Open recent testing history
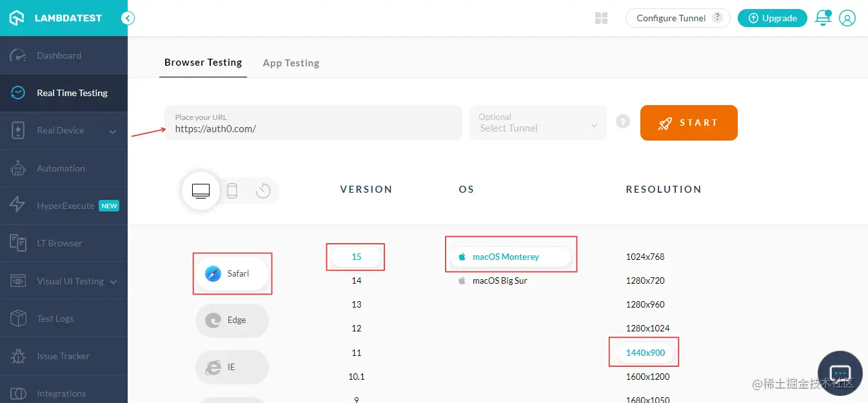Screen dimensions: 868x403 (x=263, y=190)
